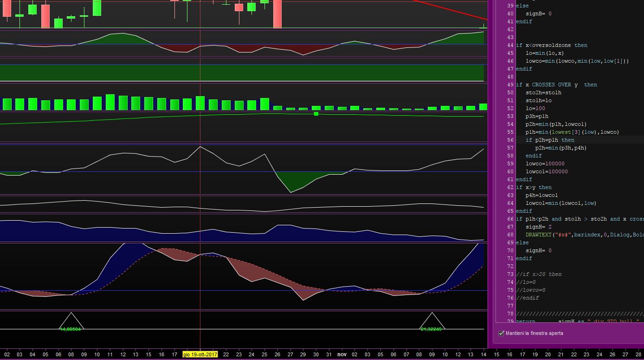Click code line 'lowcol=100000'
This screenshot has height=360, width=644.
pyautogui.click(x=547, y=171)
